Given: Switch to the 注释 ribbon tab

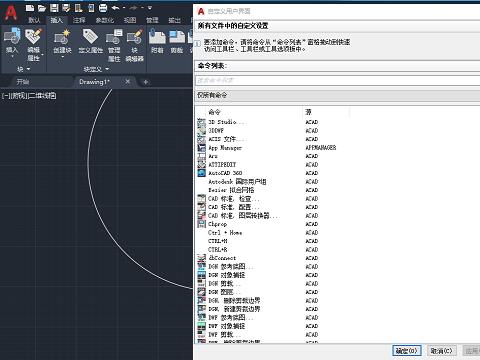Looking at the screenshot, I should point(79,20).
